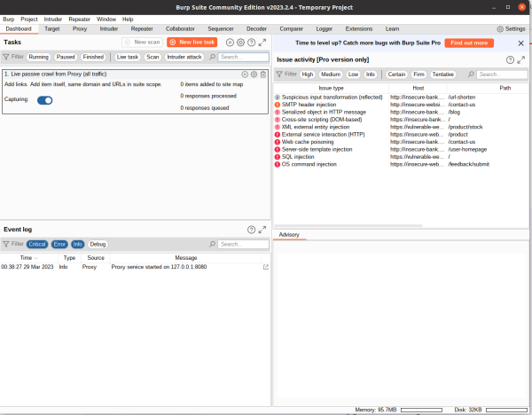The image size is (532, 415).
Task: Toggle the Live task filter
Action: point(128,57)
